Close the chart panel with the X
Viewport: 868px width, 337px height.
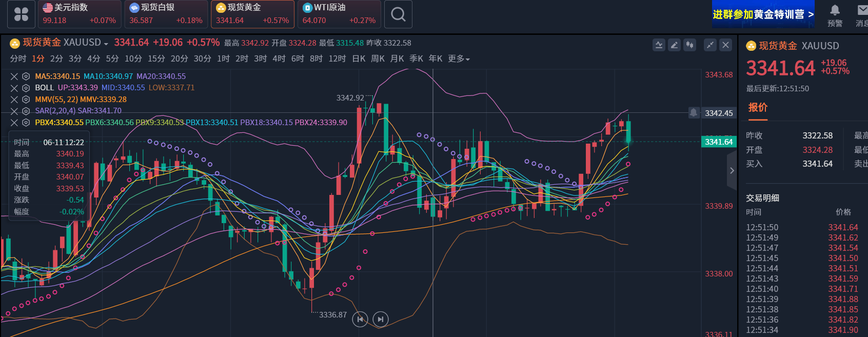point(725,45)
